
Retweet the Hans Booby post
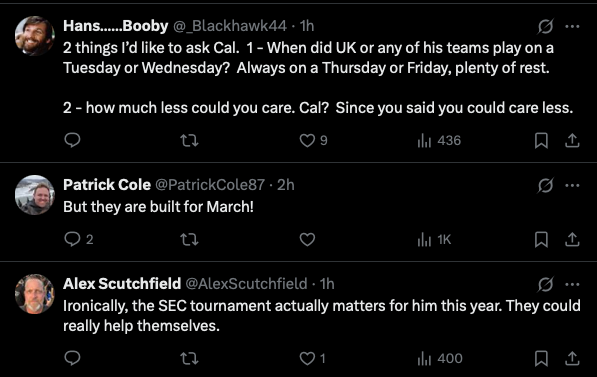click(x=189, y=141)
